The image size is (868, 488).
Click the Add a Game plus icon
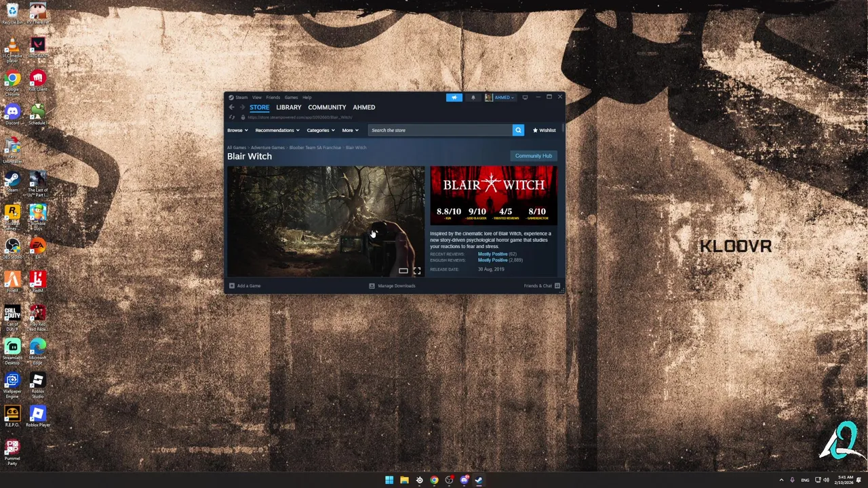click(232, 285)
